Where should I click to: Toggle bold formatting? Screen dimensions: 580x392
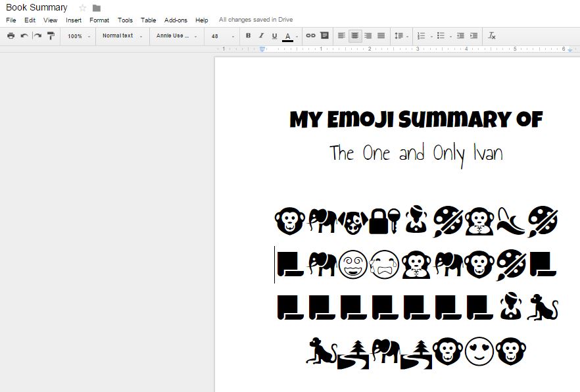(248, 36)
